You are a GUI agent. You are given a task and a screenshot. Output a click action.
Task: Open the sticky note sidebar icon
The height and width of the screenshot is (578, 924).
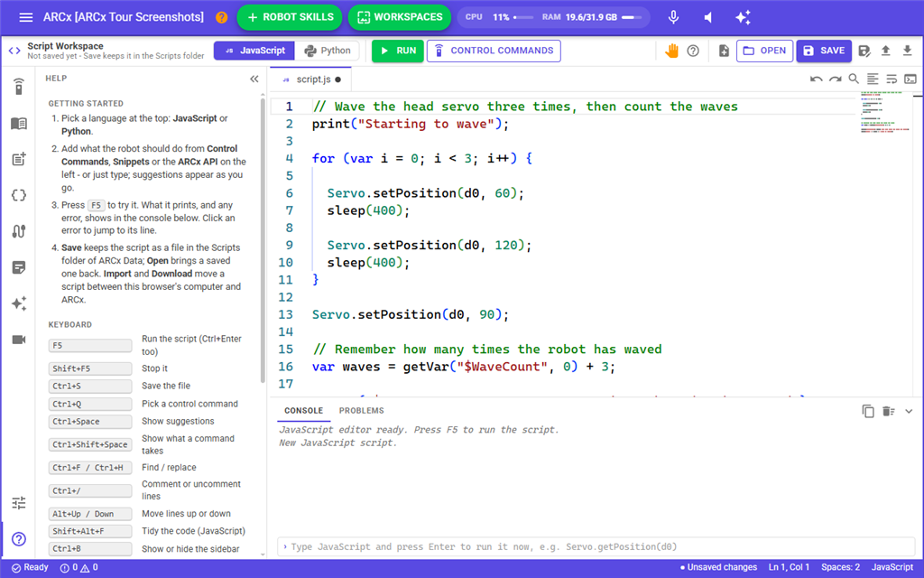coord(19,267)
